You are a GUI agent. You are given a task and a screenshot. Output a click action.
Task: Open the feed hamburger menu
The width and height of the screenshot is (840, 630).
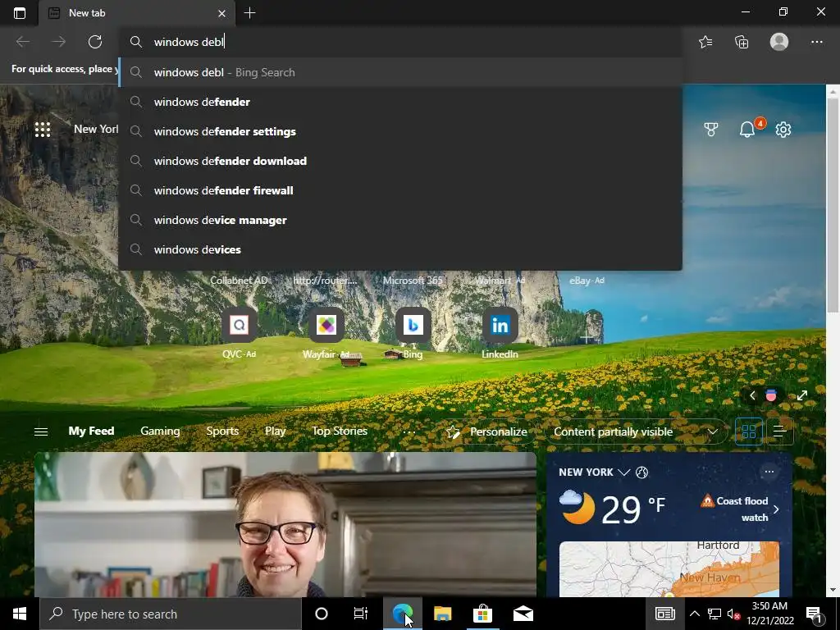pyautogui.click(x=41, y=431)
